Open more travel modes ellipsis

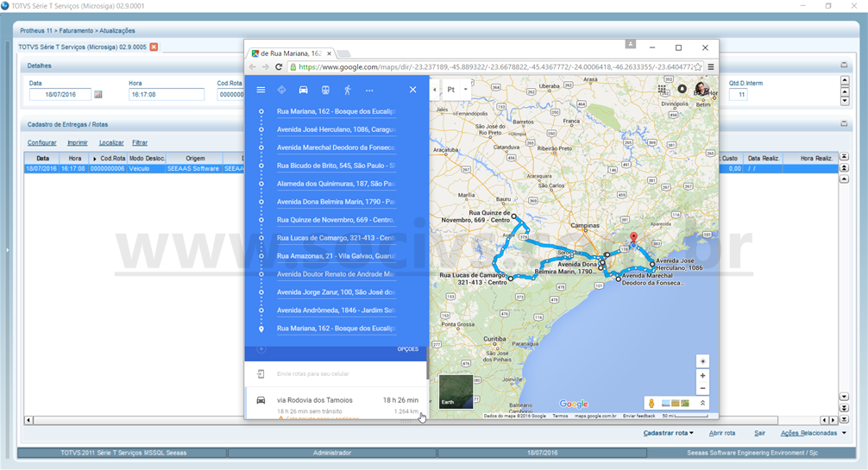click(369, 91)
